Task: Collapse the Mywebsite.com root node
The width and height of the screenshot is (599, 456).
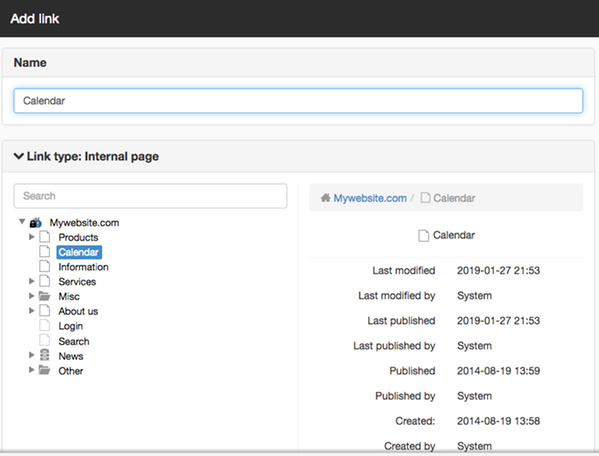Action: click(x=22, y=222)
